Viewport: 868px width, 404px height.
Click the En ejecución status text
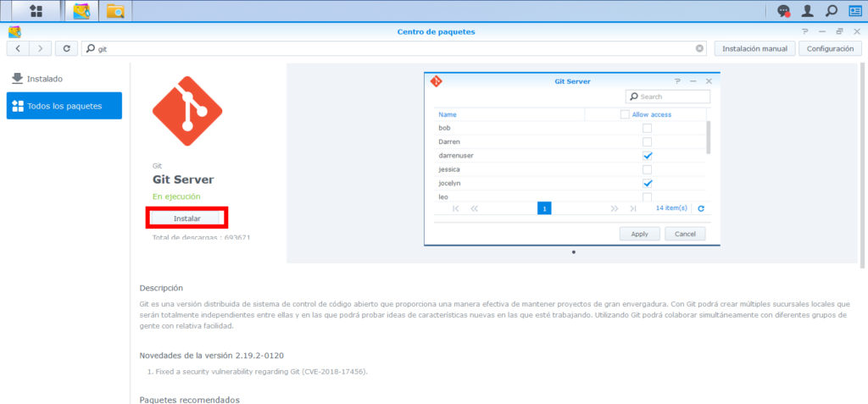click(x=176, y=196)
